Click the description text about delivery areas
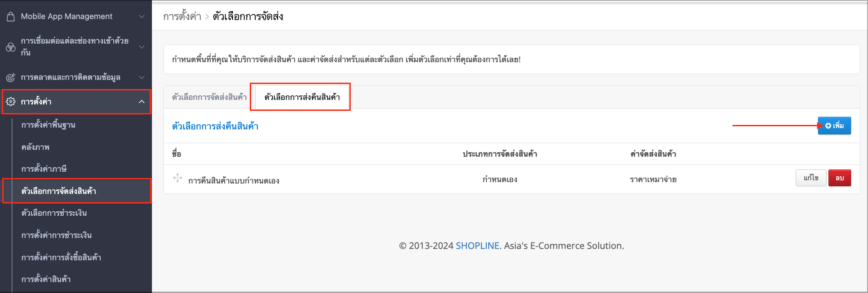The image size is (868, 293). coord(346,60)
